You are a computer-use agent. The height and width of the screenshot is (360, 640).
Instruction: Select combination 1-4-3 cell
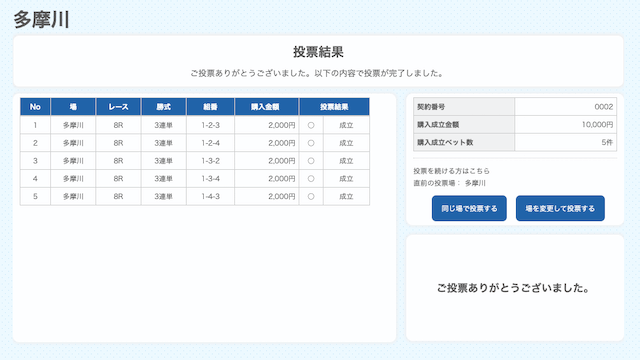(210, 196)
